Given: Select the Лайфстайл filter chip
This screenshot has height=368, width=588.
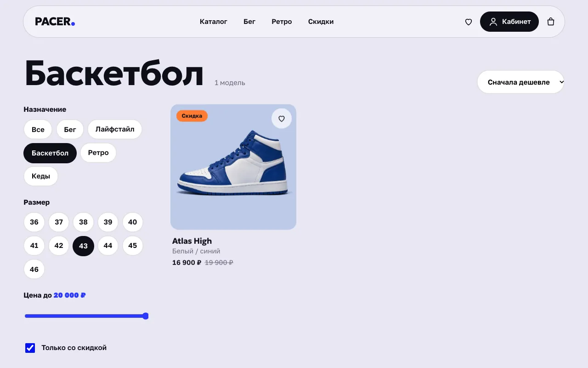Looking at the screenshot, I should 115,129.
